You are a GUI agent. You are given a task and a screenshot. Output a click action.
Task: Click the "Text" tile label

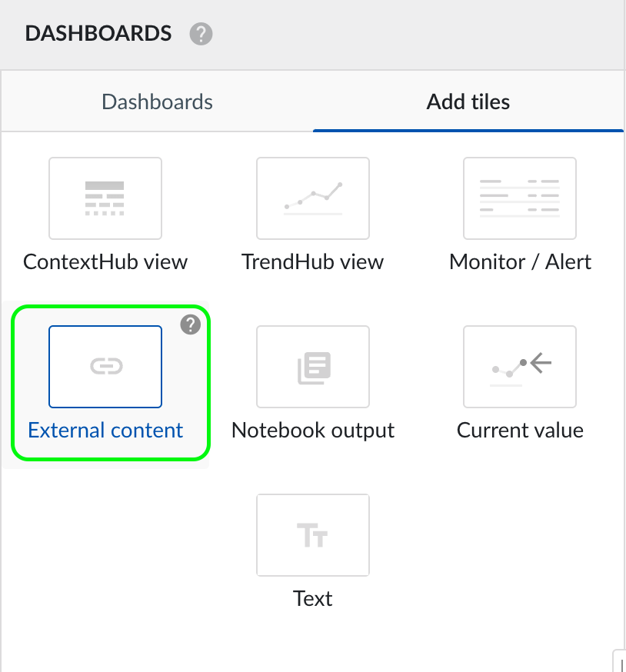313,598
